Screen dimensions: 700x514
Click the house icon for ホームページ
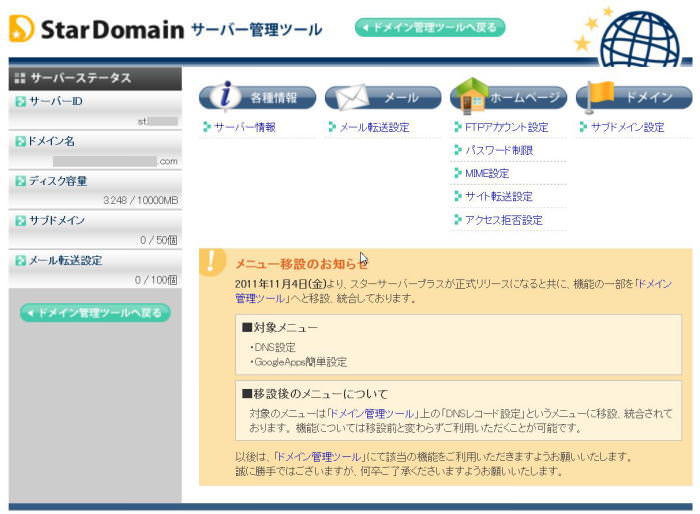(x=471, y=95)
